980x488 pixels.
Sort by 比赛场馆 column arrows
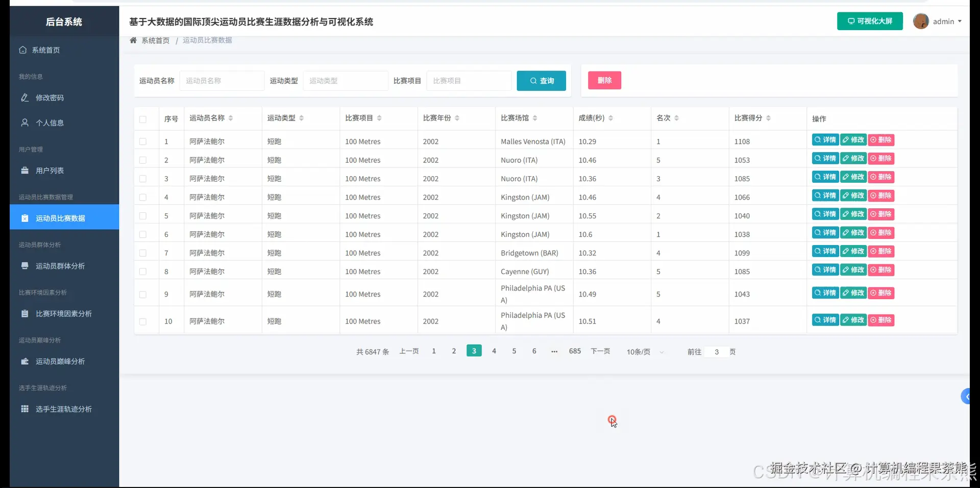pos(535,118)
